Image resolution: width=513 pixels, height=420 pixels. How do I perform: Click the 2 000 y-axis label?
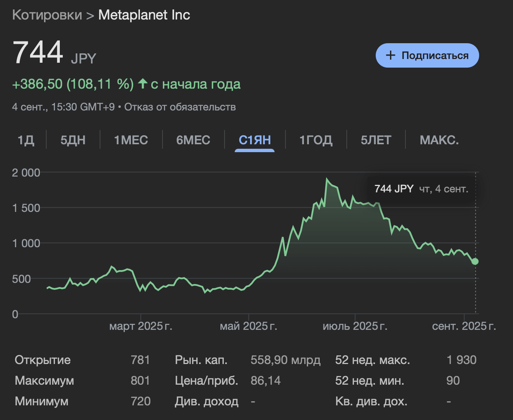26,173
